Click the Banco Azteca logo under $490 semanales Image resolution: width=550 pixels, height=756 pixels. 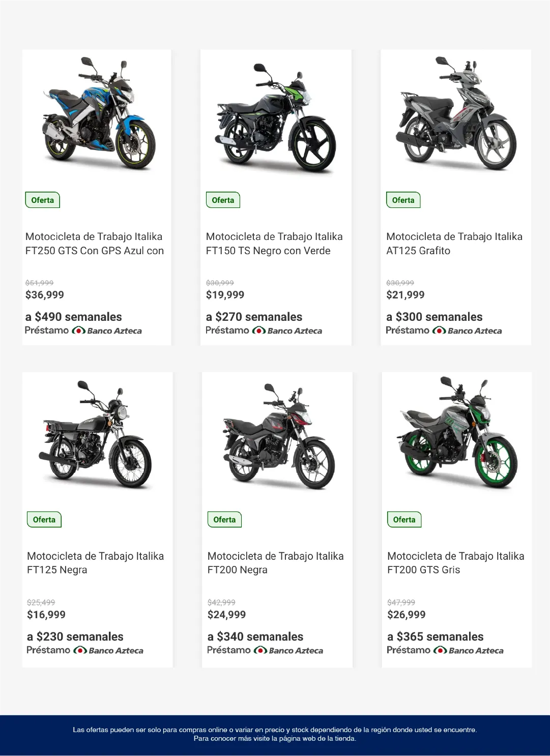[x=107, y=331]
